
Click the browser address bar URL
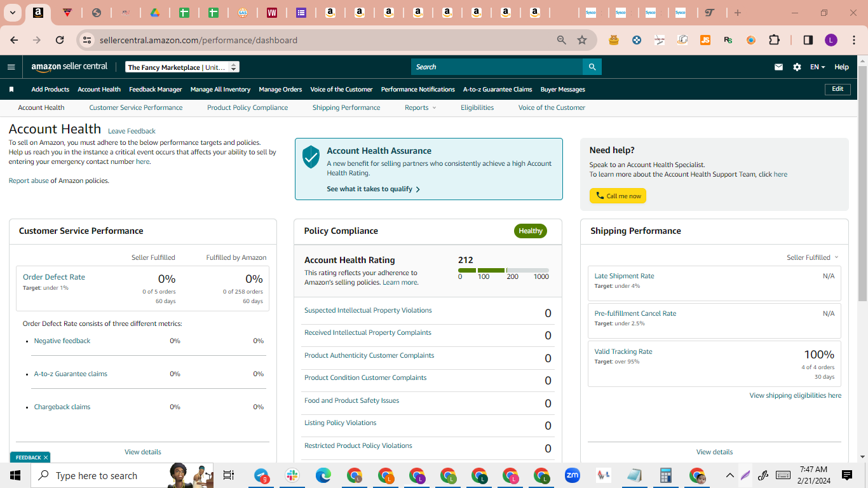[x=198, y=40]
